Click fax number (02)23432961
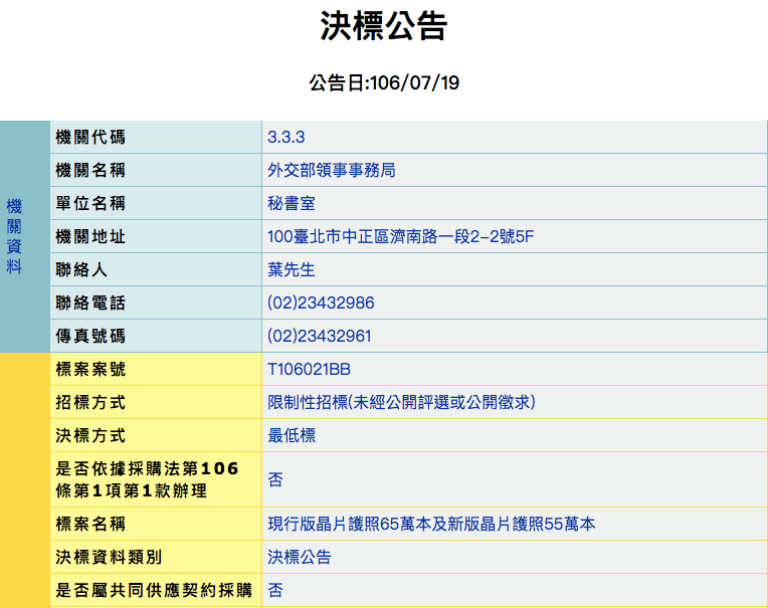The height and width of the screenshot is (608, 768). point(319,336)
